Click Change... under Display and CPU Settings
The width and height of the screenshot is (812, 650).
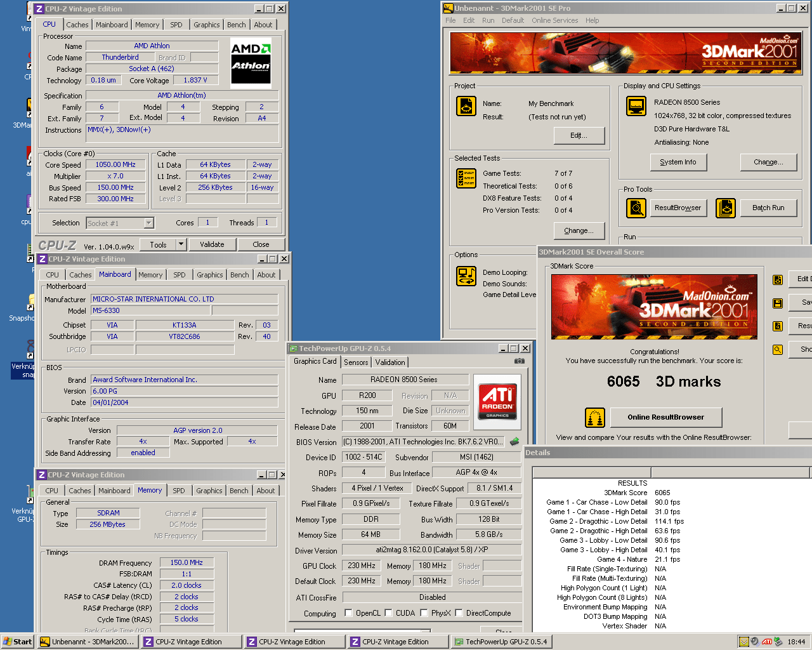[x=768, y=162]
